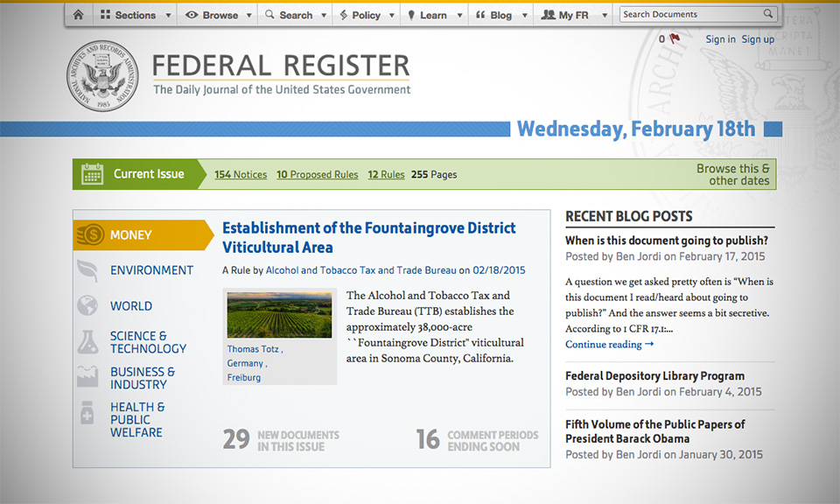Click the vineyard photo thumbnail
The image size is (840, 504).
(x=279, y=315)
